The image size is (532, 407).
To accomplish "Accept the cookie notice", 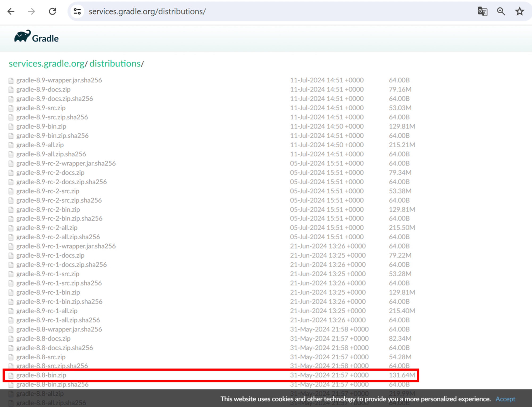I will pos(505,399).
